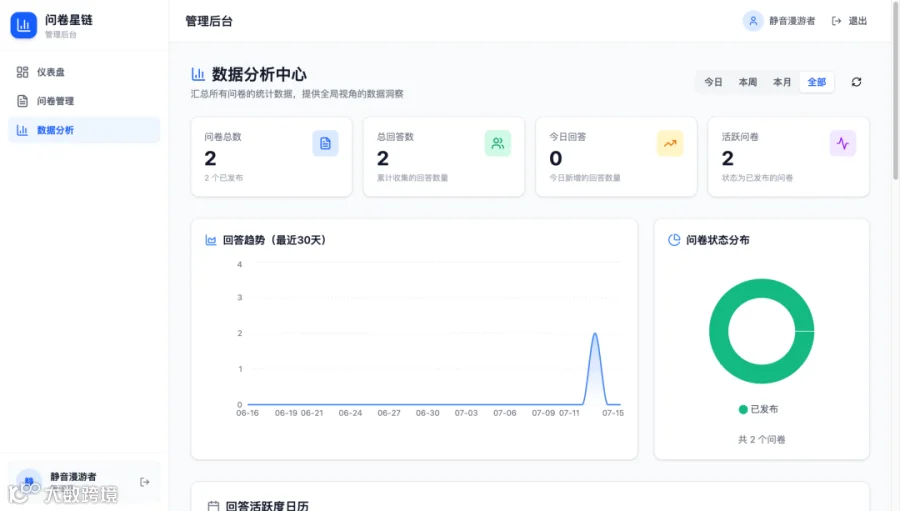Switch time filter to 本月
The image size is (900, 511).
pos(782,82)
